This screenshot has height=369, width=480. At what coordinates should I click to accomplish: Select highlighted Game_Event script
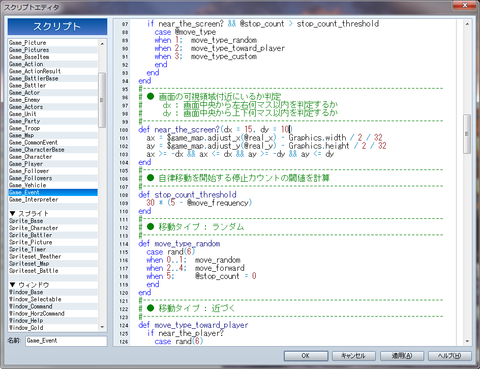coord(53,192)
